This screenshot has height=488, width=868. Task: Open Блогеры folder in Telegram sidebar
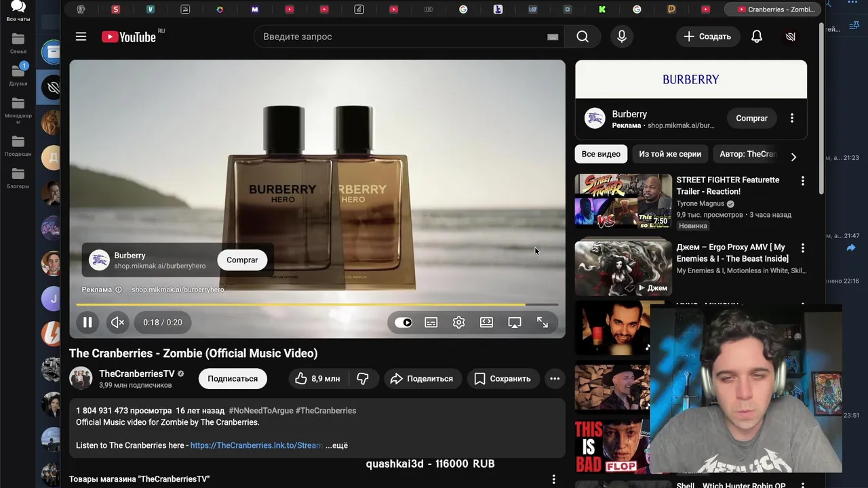18,179
